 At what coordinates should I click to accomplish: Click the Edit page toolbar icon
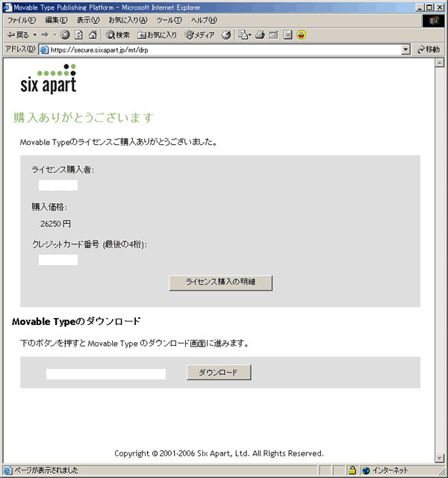(x=274, y=35)
